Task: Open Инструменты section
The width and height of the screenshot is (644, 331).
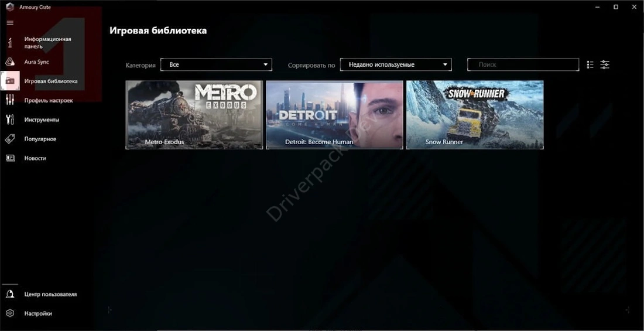Action: (x=42, y=120)
